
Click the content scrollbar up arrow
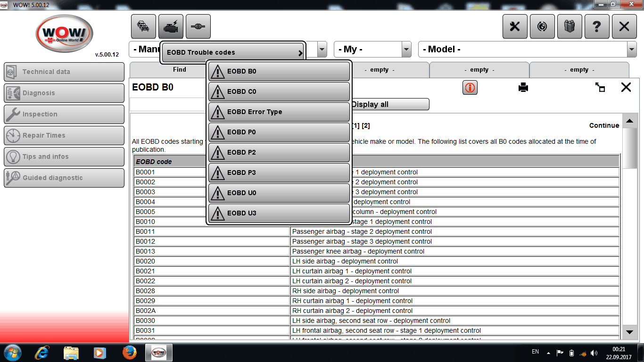629,121
